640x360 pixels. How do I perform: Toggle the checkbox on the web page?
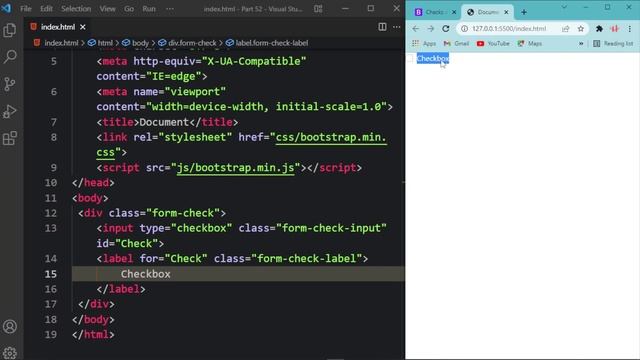(410, 59)
